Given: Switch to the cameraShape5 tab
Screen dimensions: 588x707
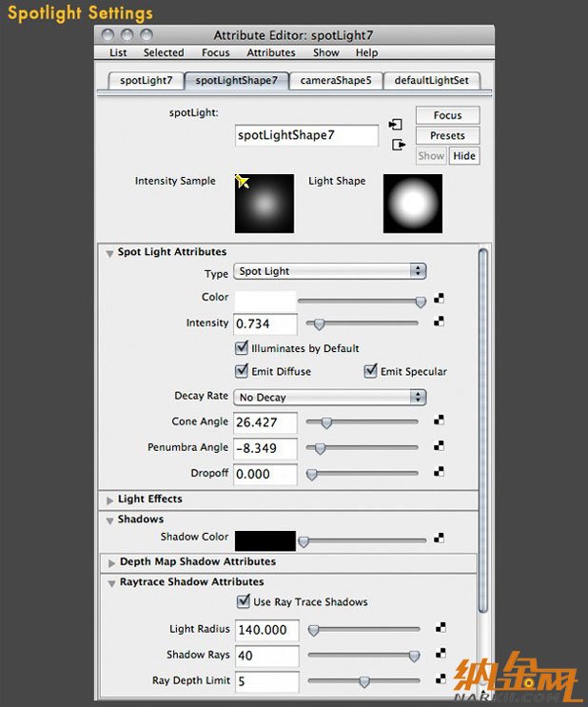Looking at the screenshot, I should (336, 80).
